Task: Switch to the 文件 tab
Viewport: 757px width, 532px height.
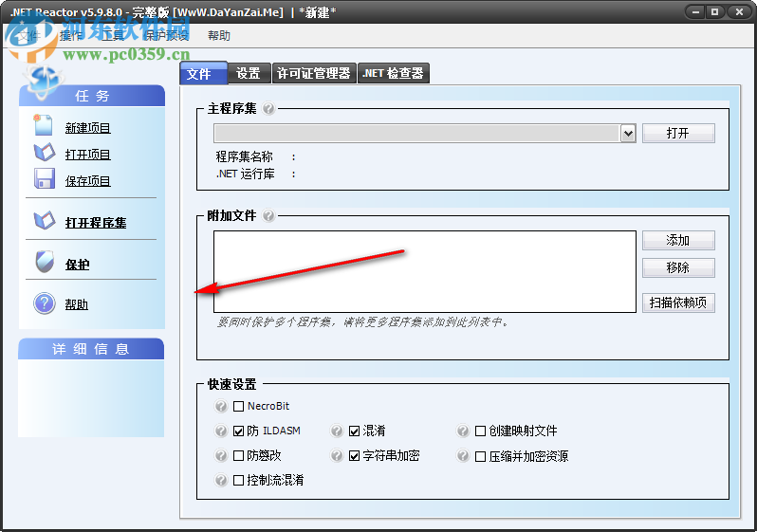Action: 203,73
